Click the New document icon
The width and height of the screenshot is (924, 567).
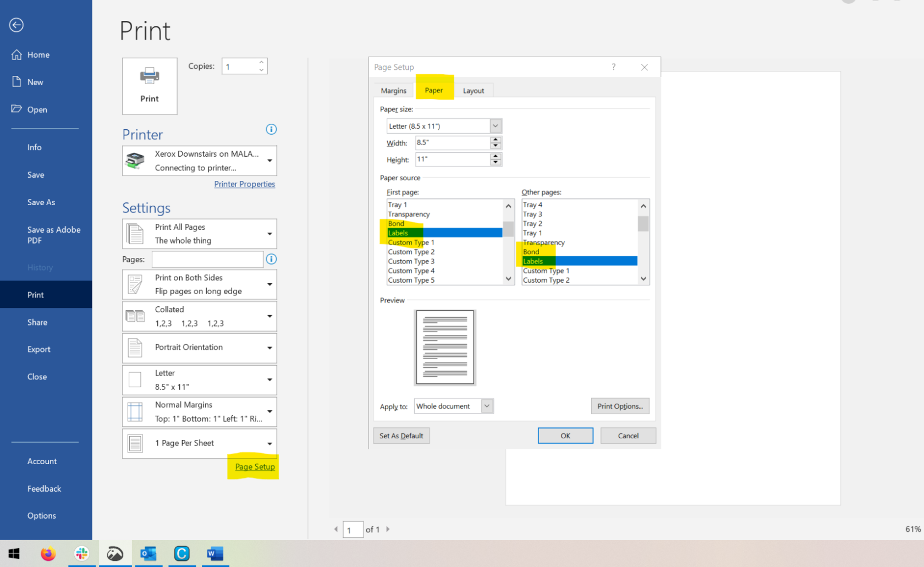(16, 81)
